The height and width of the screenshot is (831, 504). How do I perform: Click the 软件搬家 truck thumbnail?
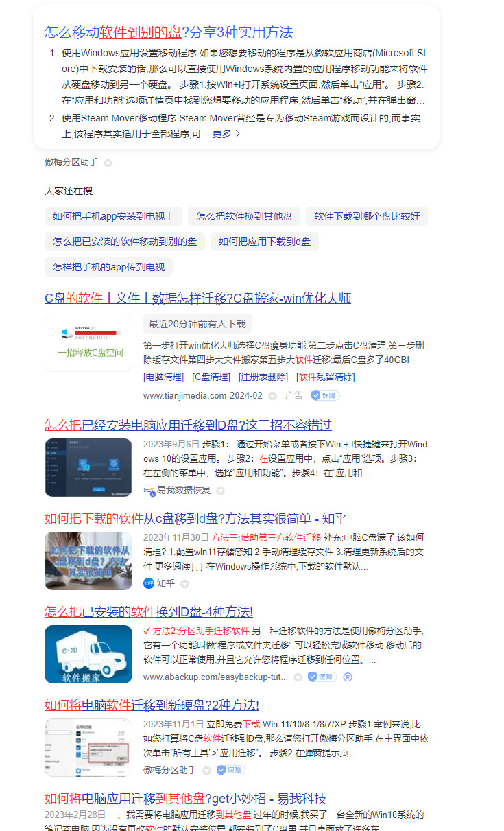[x=88, y=654]
